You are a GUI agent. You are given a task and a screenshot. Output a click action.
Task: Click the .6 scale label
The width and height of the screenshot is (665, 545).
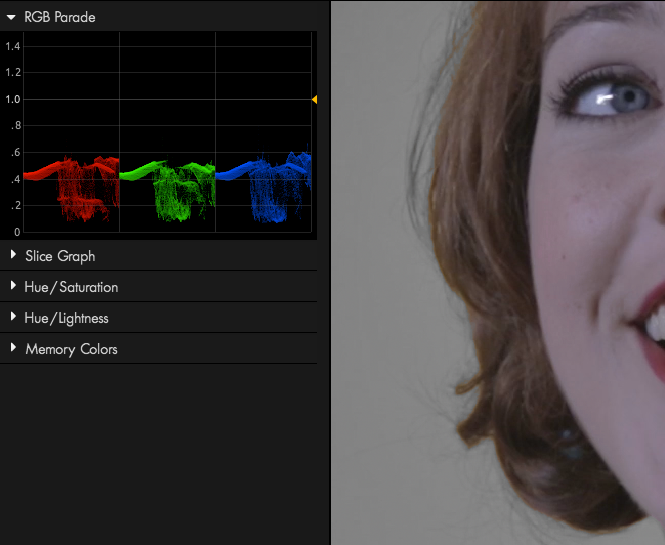click(x=16, y=152)
